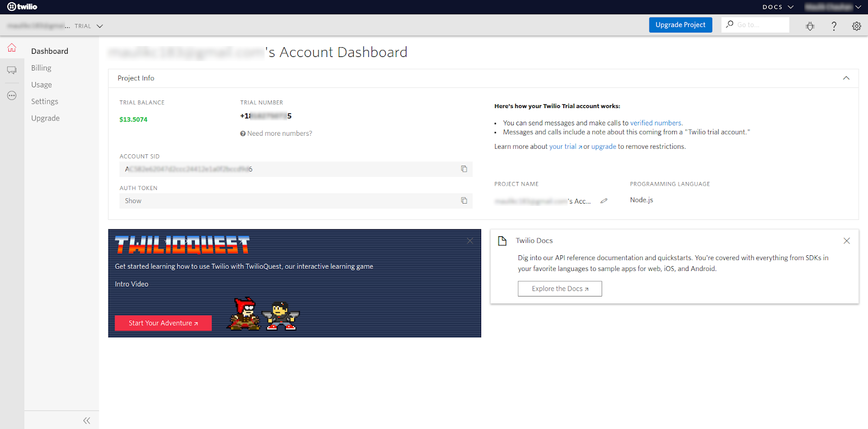Click Explore the Docs button
Screen dimensions: 868x429
[560, 289]
